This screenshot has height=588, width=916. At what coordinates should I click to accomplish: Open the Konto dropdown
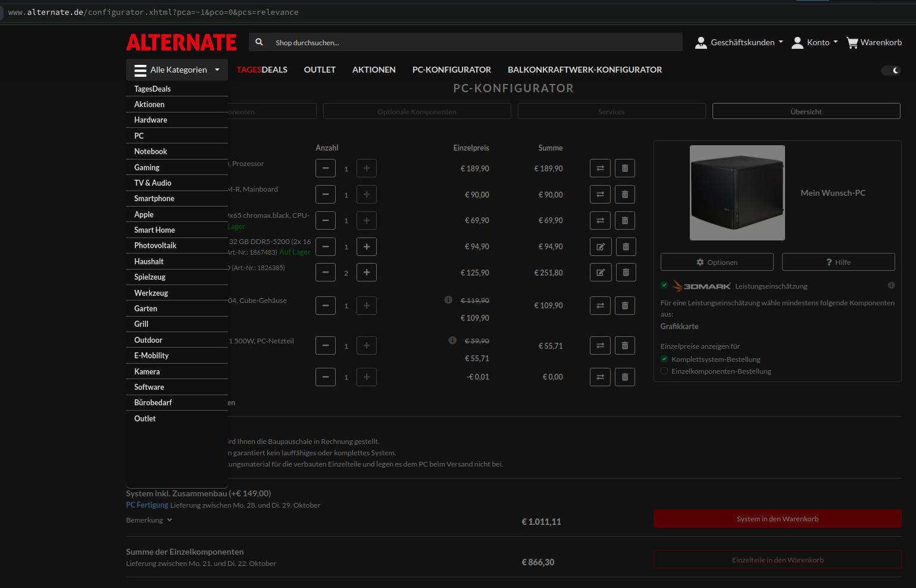pyautogui.click(x=815, y=43)
